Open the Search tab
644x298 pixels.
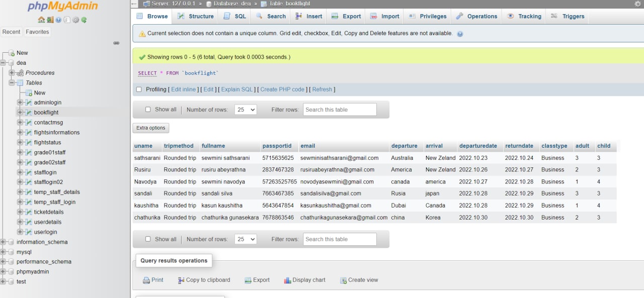[271, 16]
